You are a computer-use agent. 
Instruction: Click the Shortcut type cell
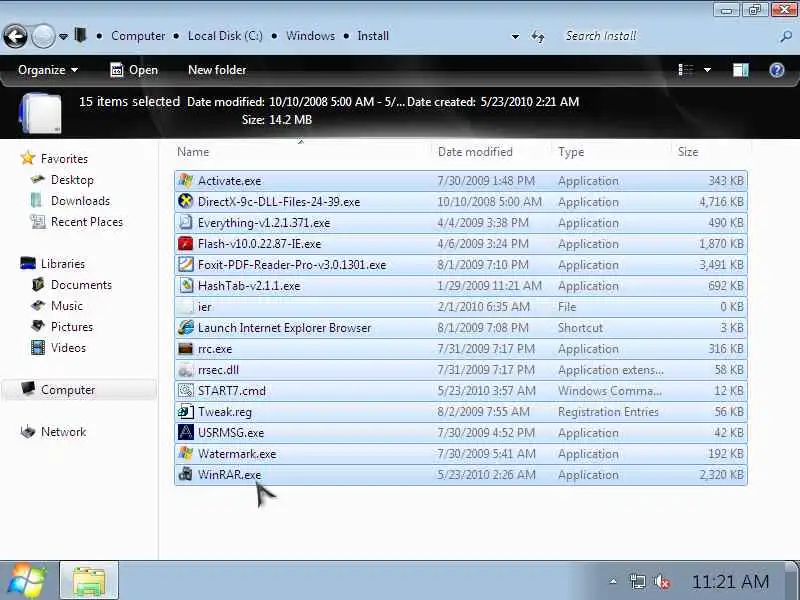580,328
